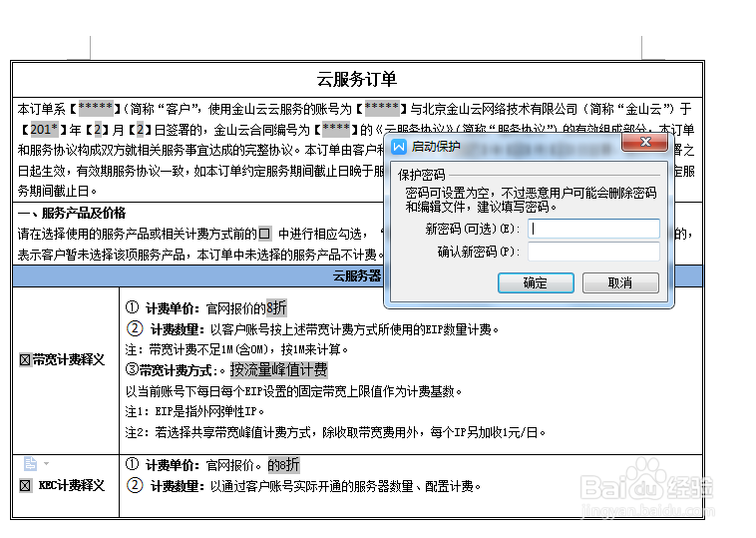The width and height of the screenshot is (756, 538).
Task: Select the 按流量峰值计费 dropdown field
Action: (x=278, y=370)
